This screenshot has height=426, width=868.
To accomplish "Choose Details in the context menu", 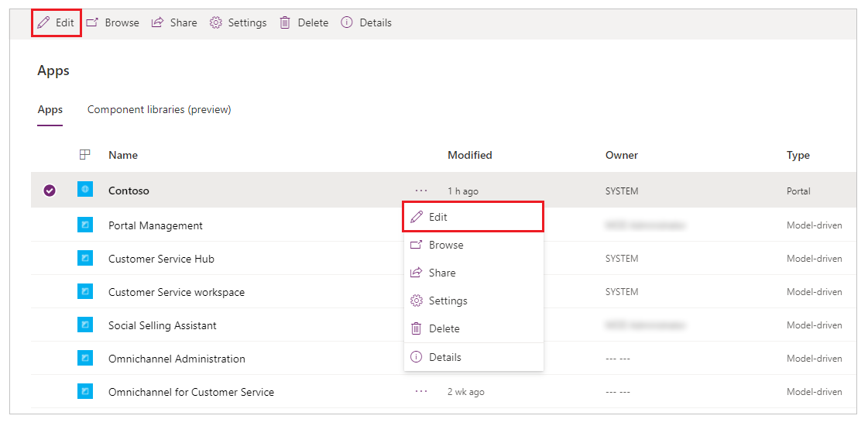I will [473, 357].
